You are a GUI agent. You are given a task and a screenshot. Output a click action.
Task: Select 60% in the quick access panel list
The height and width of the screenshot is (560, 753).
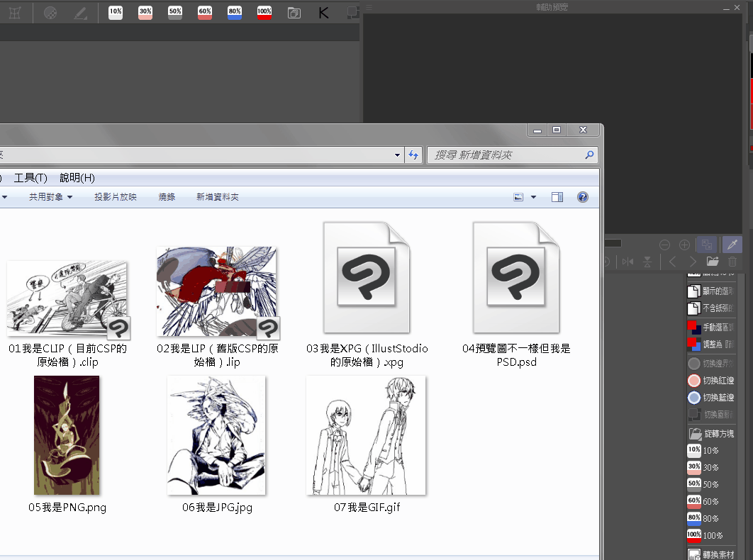[703, 501]
